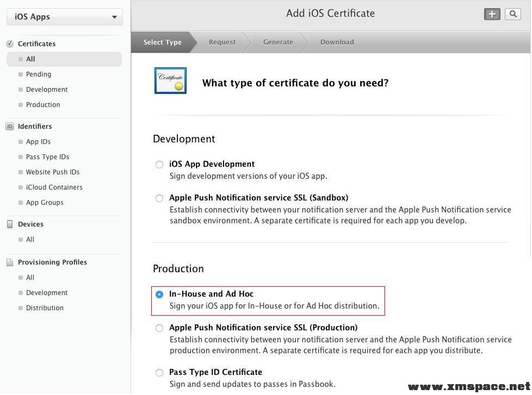Click the iOS App Development label
Screen dimensions: 532x395
pos(212,164)
